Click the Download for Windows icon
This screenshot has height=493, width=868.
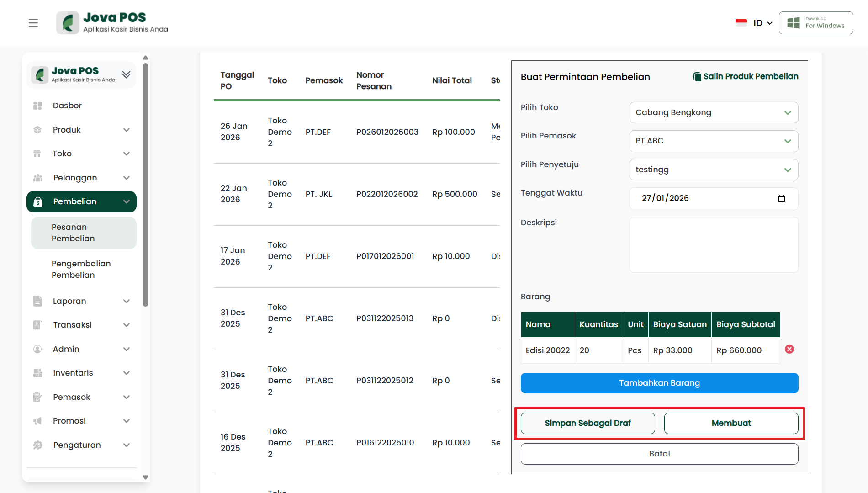[x=794, y=23]
